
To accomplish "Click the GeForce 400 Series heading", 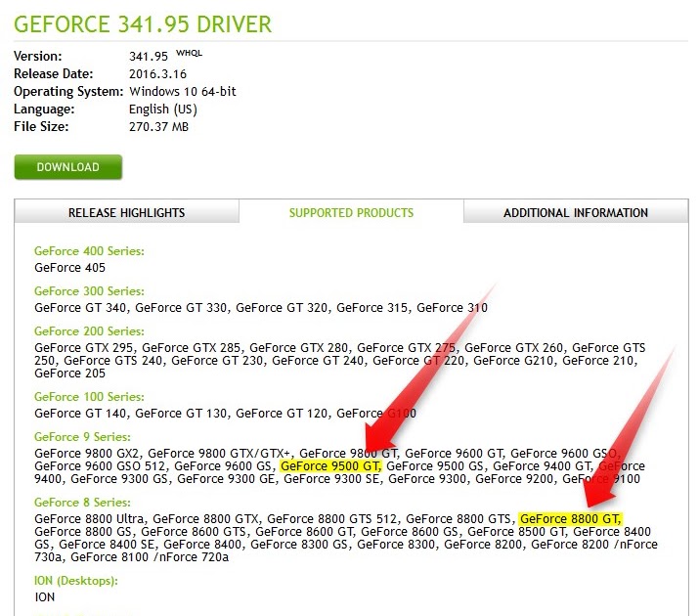I will [x=89, y=251].
